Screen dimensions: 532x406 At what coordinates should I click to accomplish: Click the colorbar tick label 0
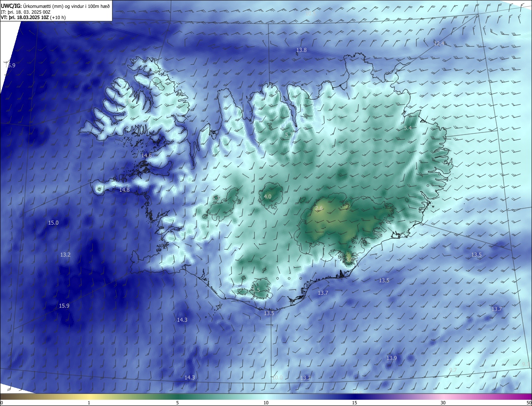2,403
